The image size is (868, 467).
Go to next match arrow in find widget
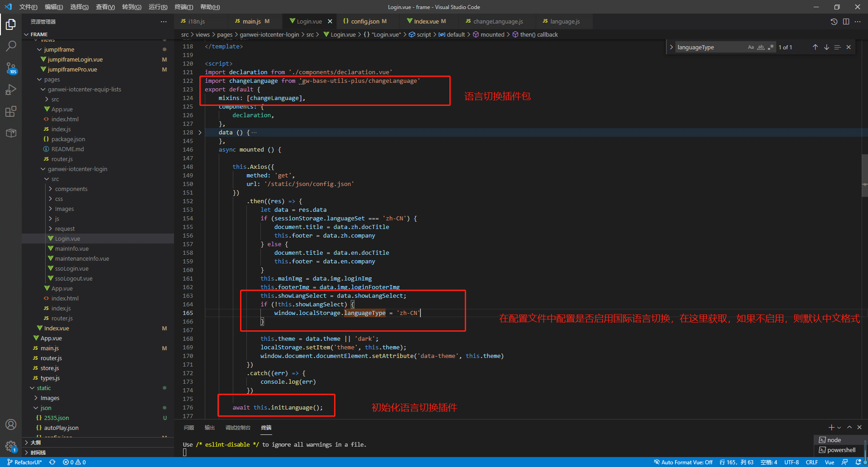[826, 47]
